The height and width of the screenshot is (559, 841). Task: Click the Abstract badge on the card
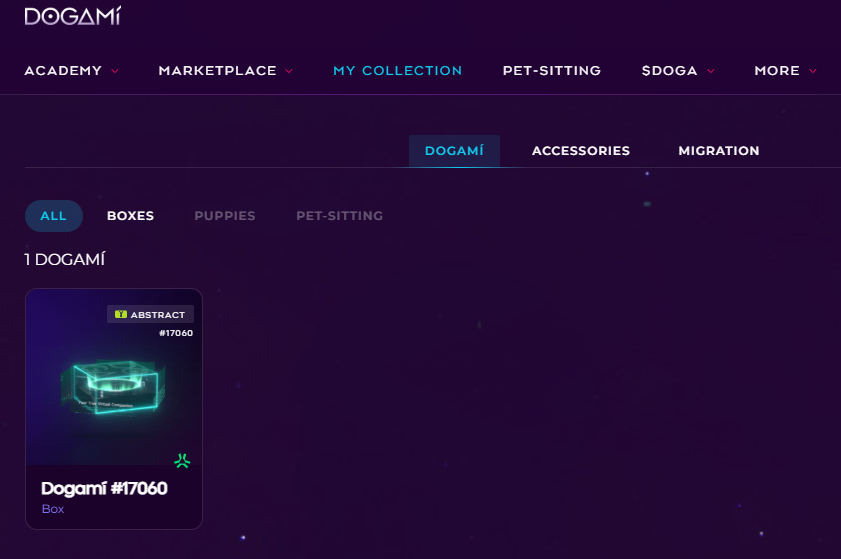click(x=150, y=314)
